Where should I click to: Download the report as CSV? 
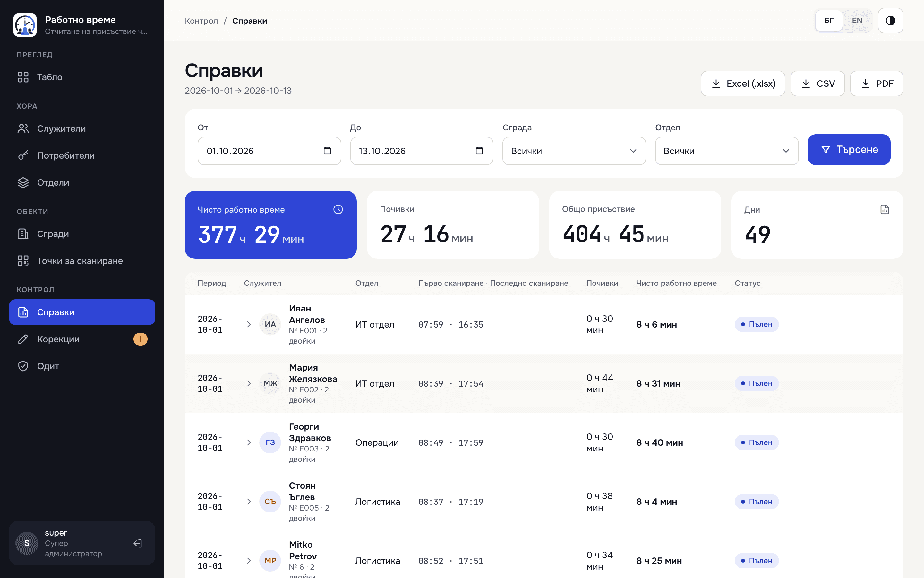point(817,83)
